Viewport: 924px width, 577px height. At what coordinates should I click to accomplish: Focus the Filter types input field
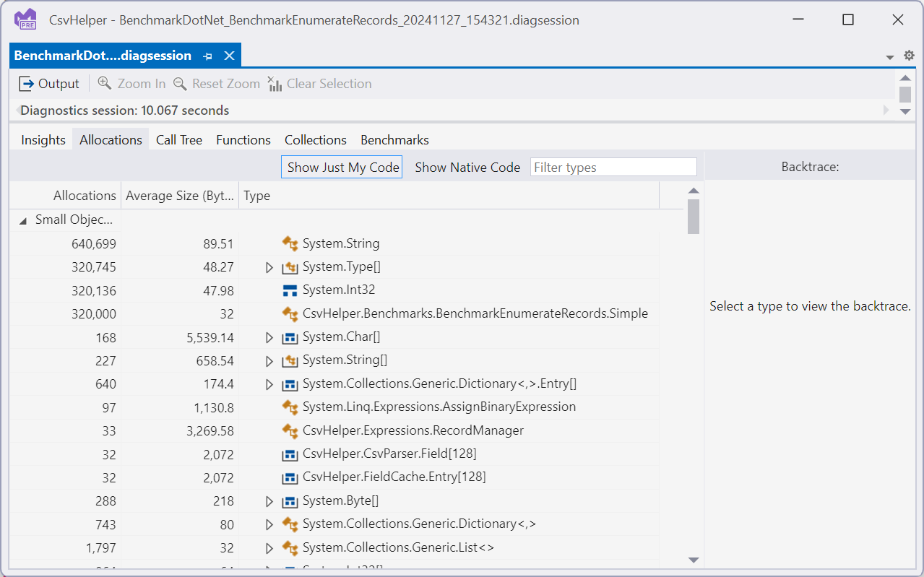(613, 168)
